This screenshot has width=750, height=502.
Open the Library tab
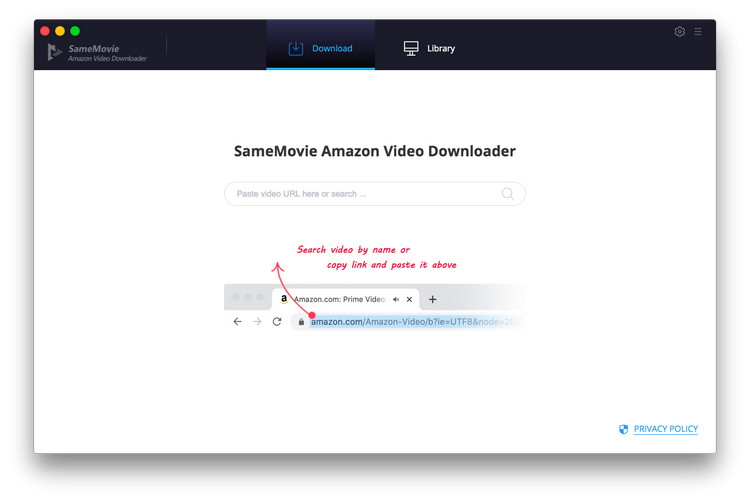point(429,48)
